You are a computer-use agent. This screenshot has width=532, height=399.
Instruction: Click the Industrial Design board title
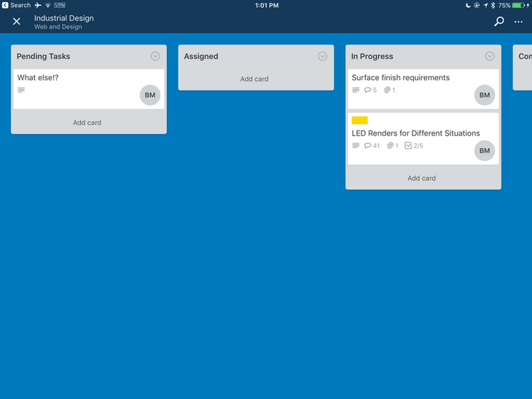tap(64, 18)
